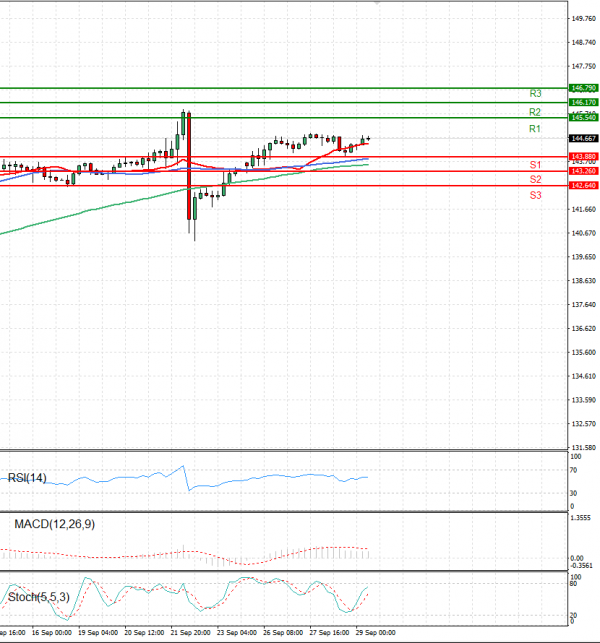Click the RSI(14) indicator label

(27, 478)
